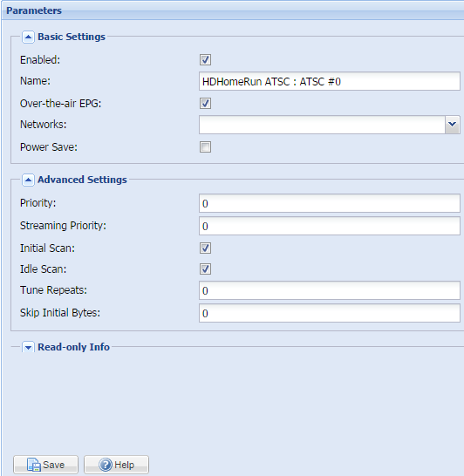The image size is (464, 476).
Task: Focus the Skip Initial Bytes field
Action: click(x=330, y=313)
